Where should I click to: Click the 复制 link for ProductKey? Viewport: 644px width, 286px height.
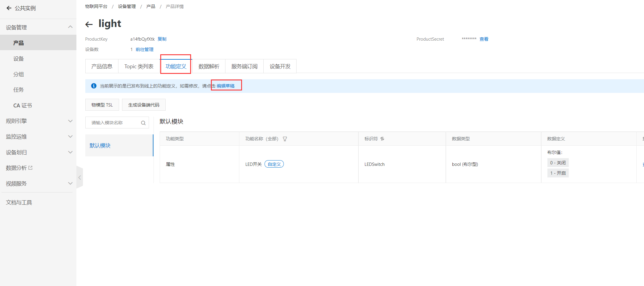click(x=162, y=39)
